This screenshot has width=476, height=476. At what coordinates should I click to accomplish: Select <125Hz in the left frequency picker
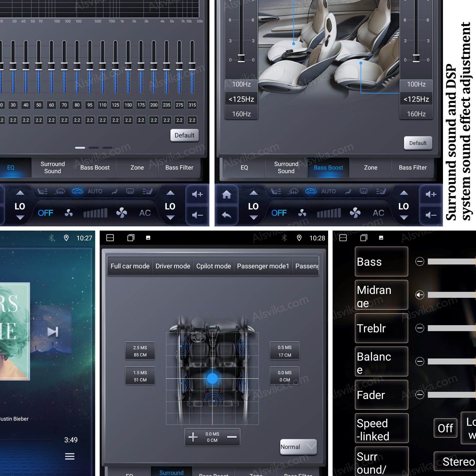(x=241, y=99)
